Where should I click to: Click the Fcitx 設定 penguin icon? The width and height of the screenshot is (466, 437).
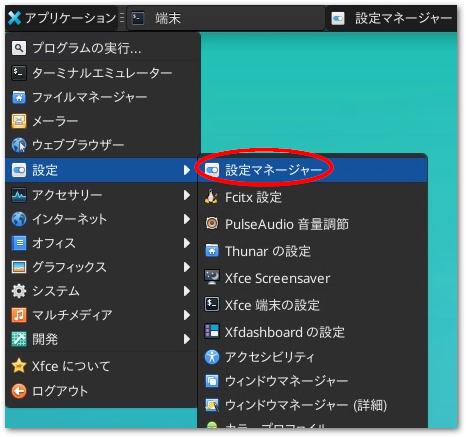point(211,197)
